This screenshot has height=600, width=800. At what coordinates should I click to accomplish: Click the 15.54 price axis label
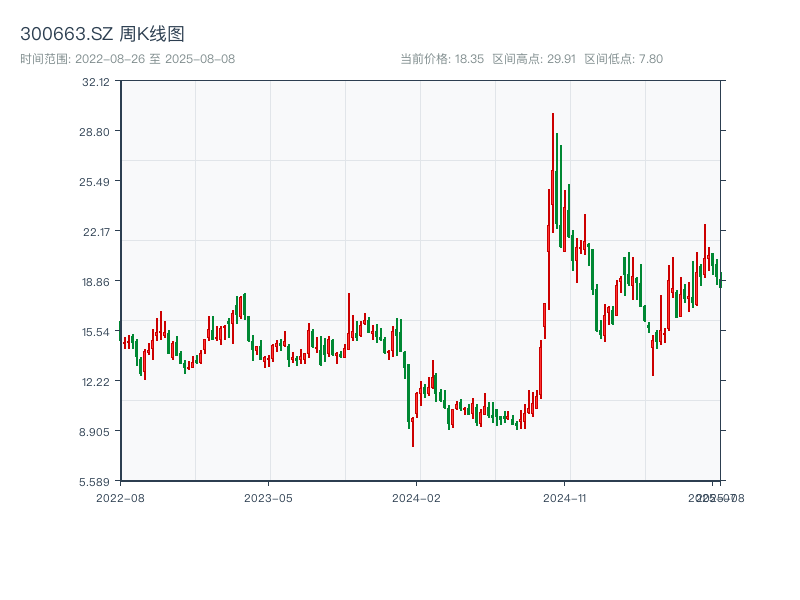click(x=96, y=332)
